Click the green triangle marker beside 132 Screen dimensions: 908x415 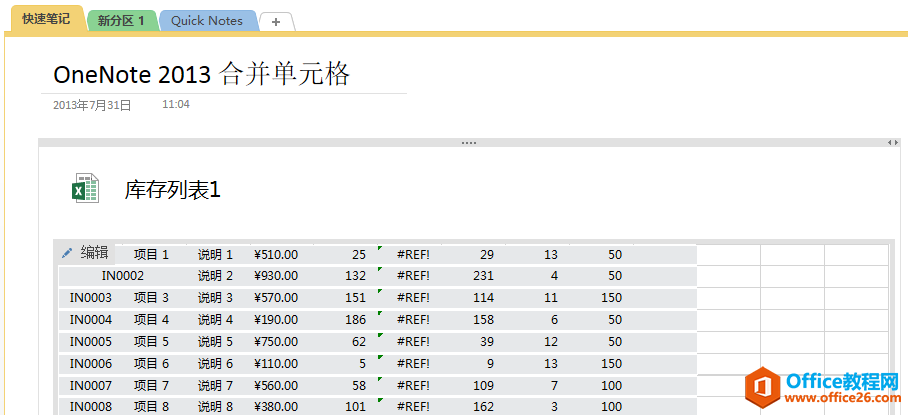[x=380, y=268]
